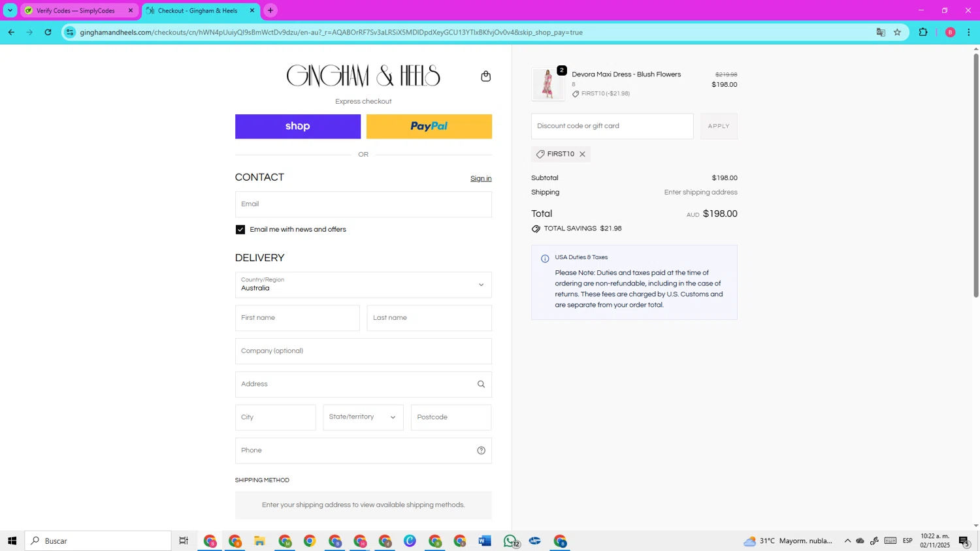Screen dimensions: 980x551
Task: Click the Devora Maxi Dress - Blush Flowers name
Action: click(627, 74)
